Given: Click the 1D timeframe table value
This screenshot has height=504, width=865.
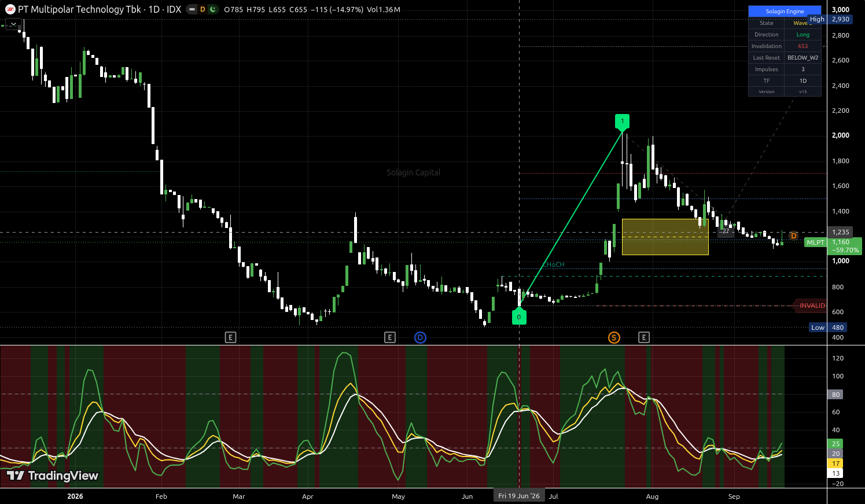Looking at the screenshot, I should click(x=803, y=81).
